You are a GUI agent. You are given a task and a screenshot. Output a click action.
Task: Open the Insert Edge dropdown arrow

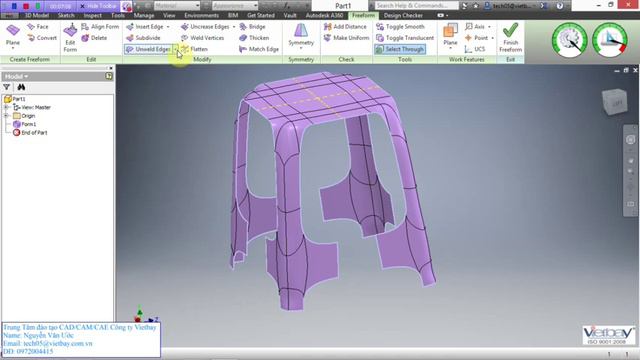tap(168, 27)
